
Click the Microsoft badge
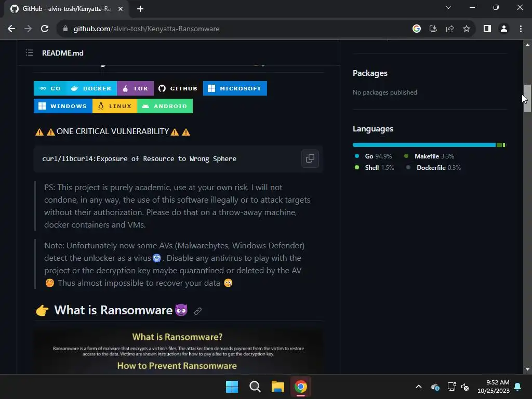coord(235,88)
